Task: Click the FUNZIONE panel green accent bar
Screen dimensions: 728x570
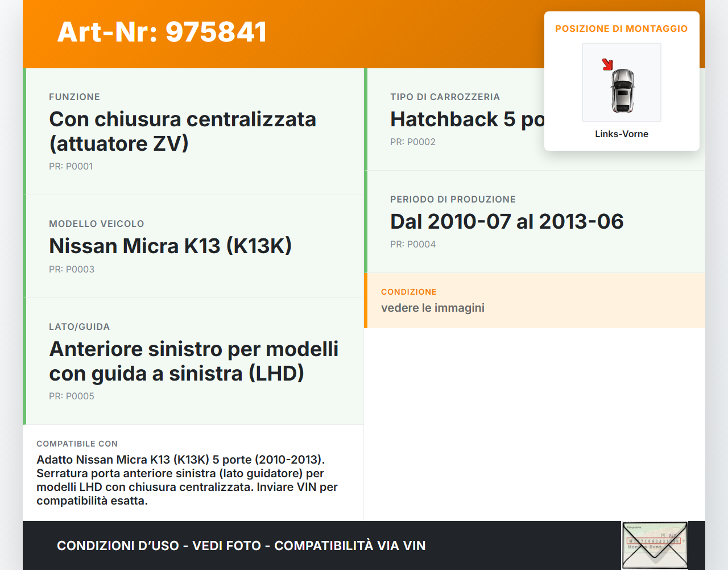Action: (x=24, y=131)
